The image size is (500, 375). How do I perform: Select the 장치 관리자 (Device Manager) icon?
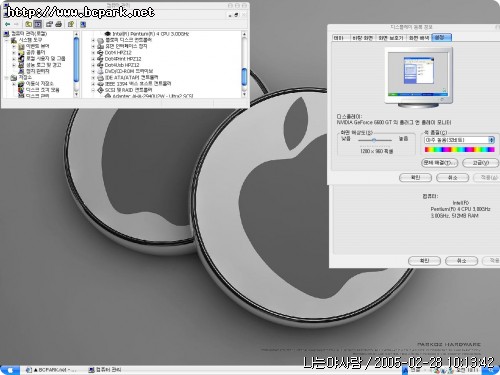(x=21, y=71)
